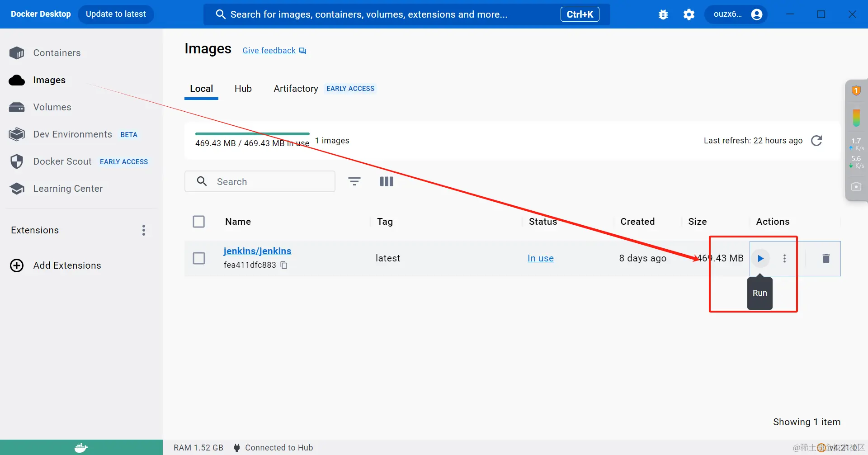Click the feedback speech bubble icon

(x=302, y=51)
